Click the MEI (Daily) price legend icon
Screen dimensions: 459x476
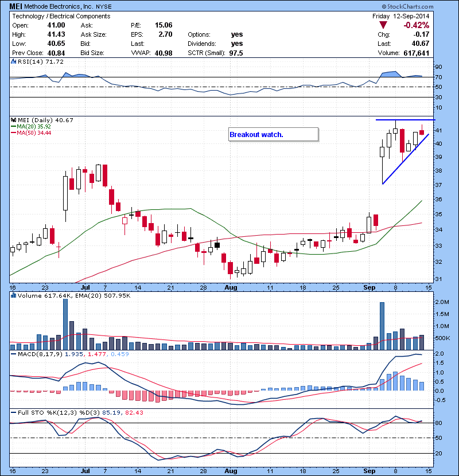(13, 120)
